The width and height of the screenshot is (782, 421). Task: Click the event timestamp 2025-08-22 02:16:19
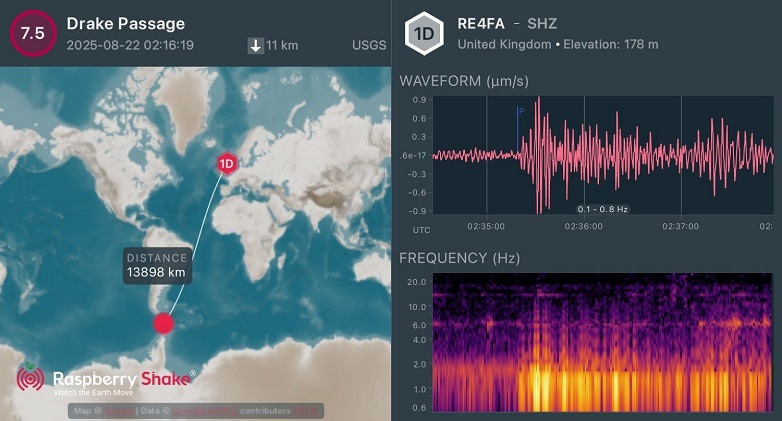pyautogui.click(x=130, y=45)
